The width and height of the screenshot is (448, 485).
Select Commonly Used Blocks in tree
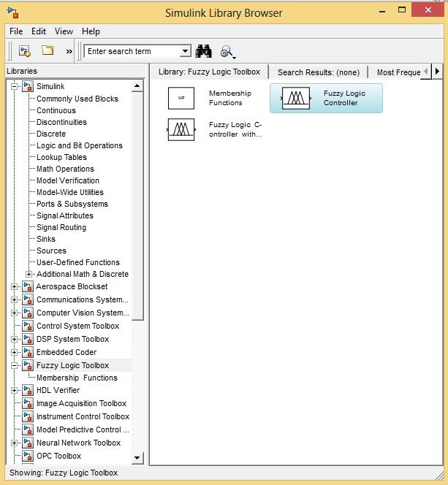[x=77, y=99]
